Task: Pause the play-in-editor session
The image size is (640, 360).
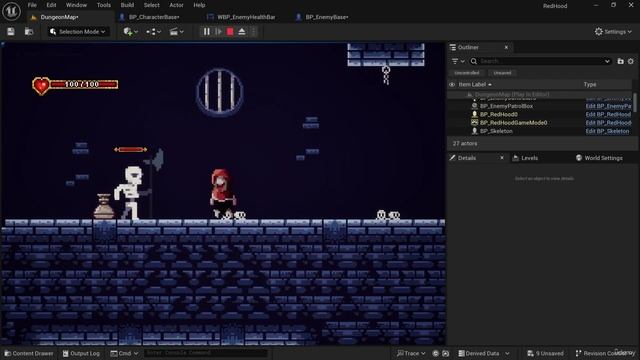Action: coord(207,31)
